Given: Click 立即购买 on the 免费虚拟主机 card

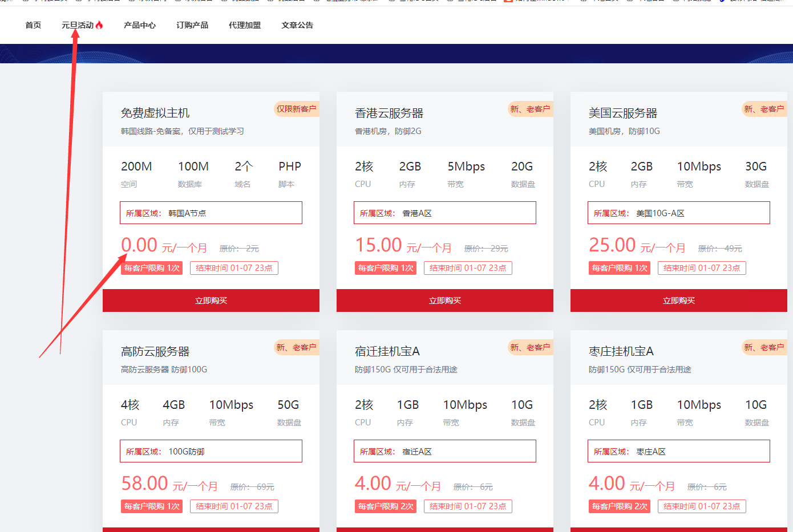Looking at the screenshot, I should [x=211, y=300].
